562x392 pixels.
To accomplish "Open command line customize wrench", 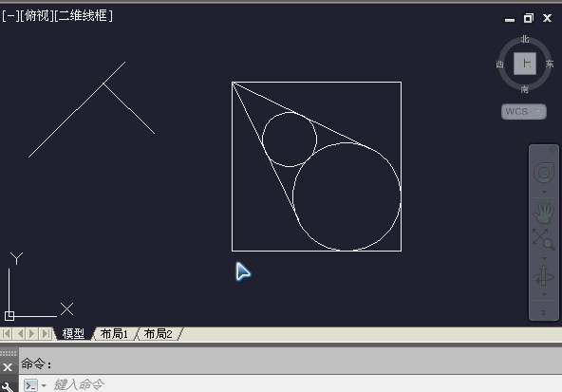I will pyautogui.click(x=7, y=386).
